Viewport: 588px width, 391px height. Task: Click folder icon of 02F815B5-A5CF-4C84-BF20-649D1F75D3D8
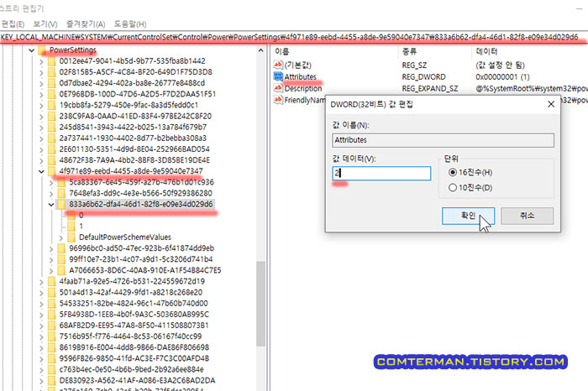[52, 72]
